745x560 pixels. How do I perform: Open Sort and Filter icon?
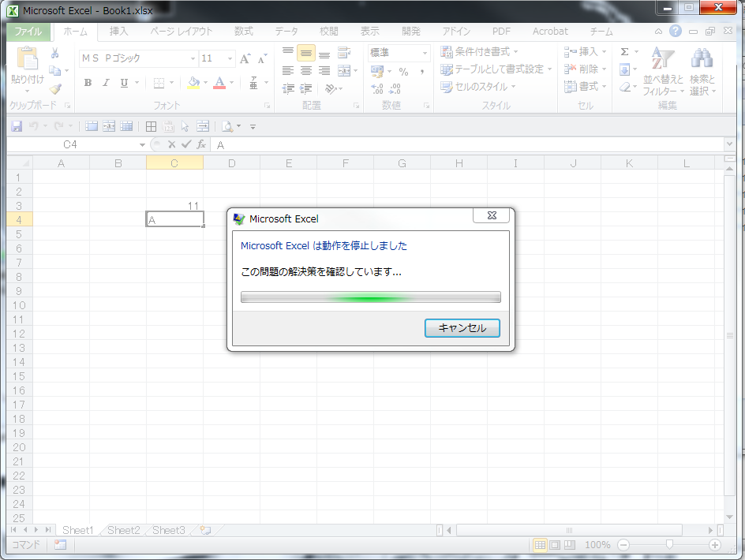pos(662,58)
